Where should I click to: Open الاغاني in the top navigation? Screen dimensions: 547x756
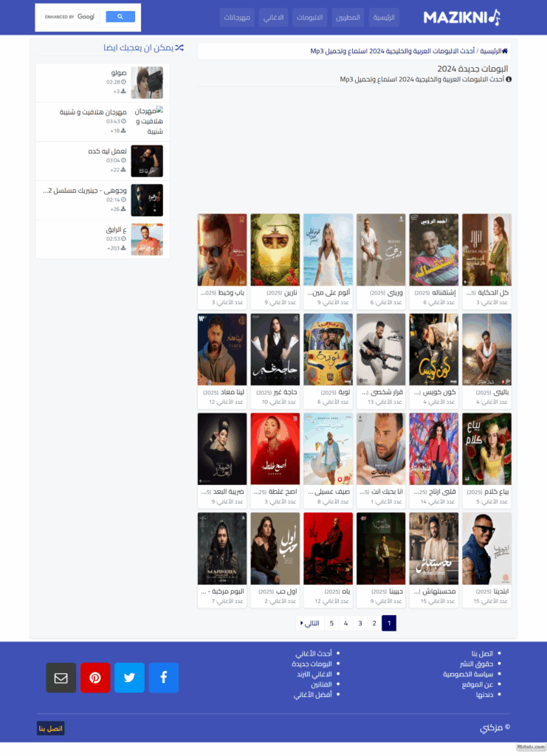click(x=273, y=18)
